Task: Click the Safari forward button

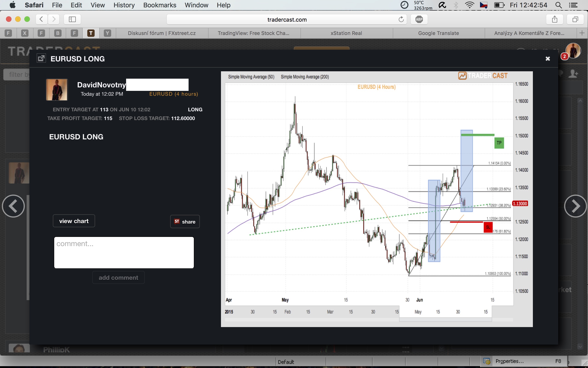Action: coord(54,19)
